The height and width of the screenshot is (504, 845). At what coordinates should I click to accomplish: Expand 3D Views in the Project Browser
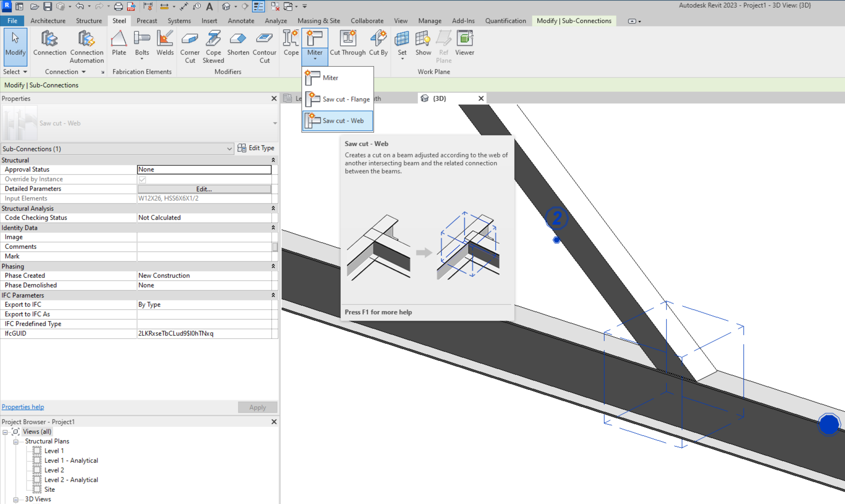coord(16,499)
